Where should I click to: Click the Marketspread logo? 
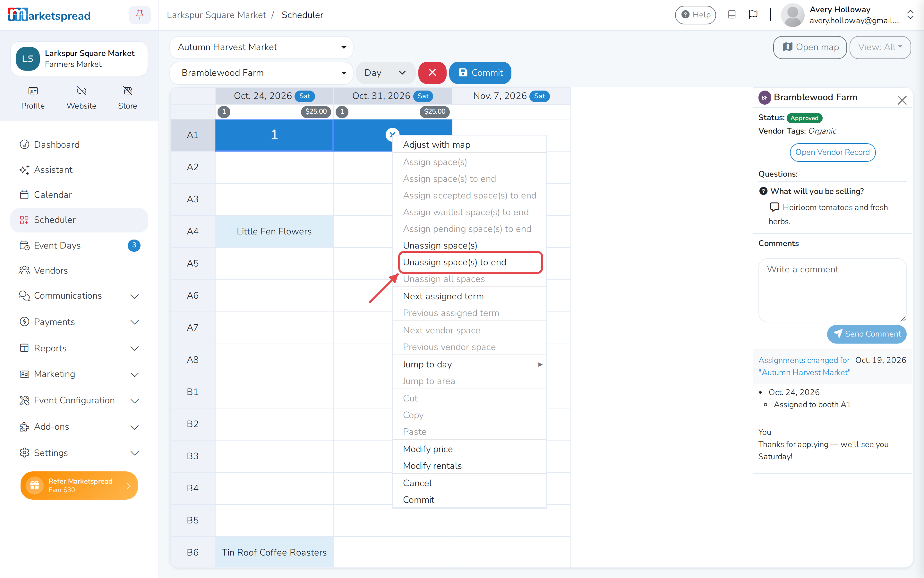coord(49,15)
